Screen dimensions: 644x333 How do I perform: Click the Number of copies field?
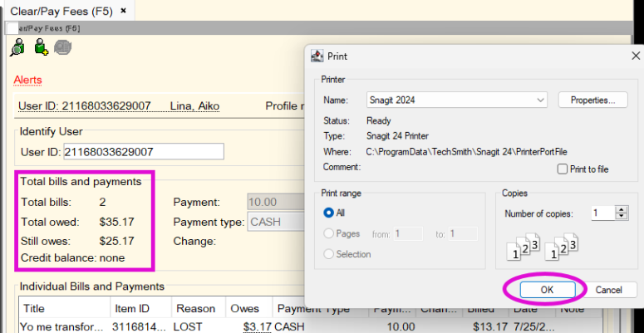pos(603,213)
